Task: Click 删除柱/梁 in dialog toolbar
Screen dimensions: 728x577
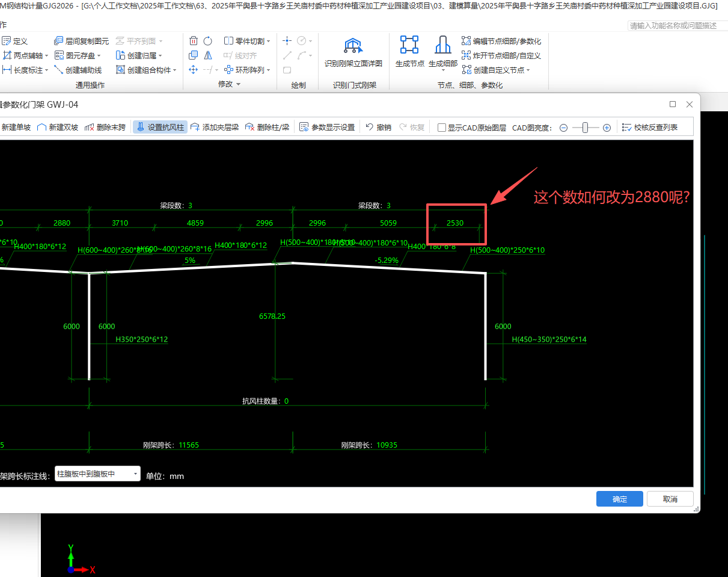Action: tap(267, 127)
